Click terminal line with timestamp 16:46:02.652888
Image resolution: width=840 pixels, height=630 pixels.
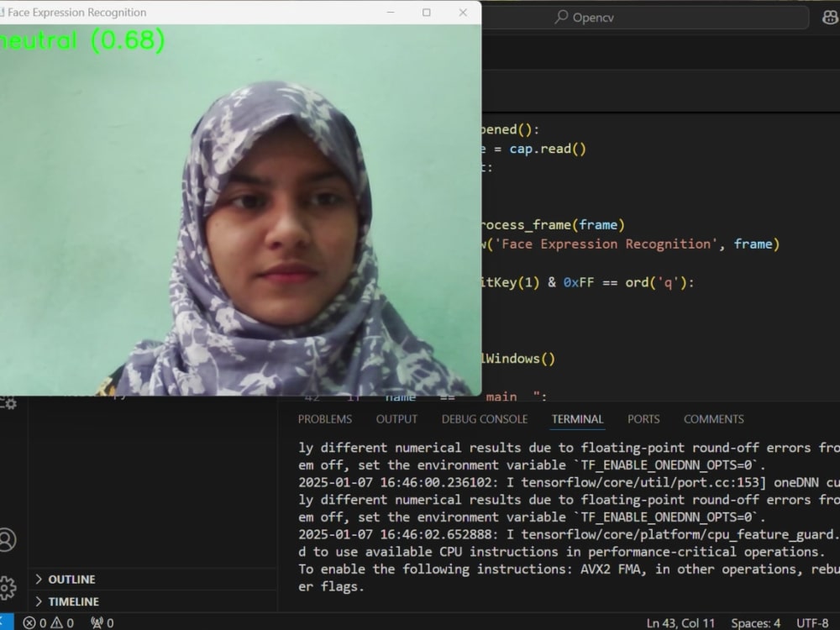pyautogui.click(x=569, y=534)
